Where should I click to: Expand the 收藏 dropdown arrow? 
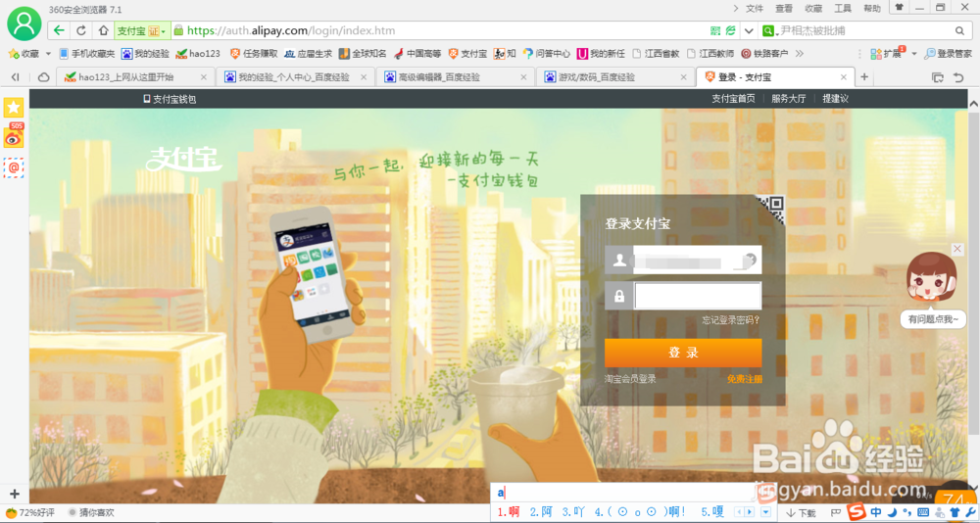(x=48, y=54)
